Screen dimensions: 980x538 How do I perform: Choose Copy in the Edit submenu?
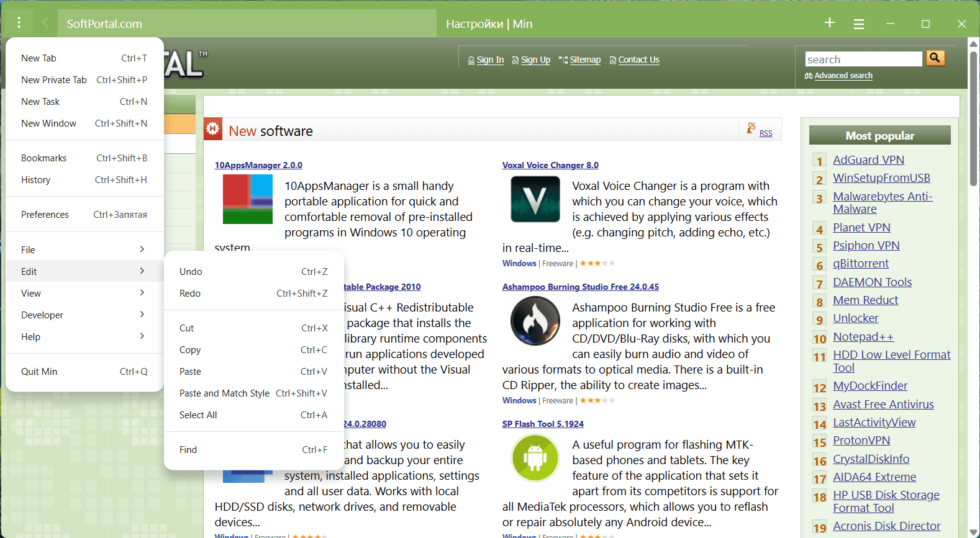click(253, 350)
